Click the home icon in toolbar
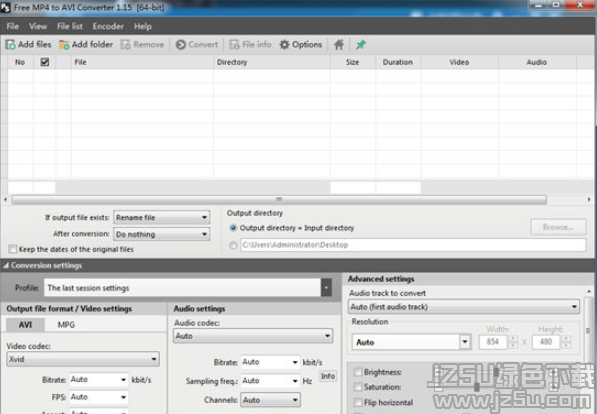597x414 pixels. click(x=339, y=45)
